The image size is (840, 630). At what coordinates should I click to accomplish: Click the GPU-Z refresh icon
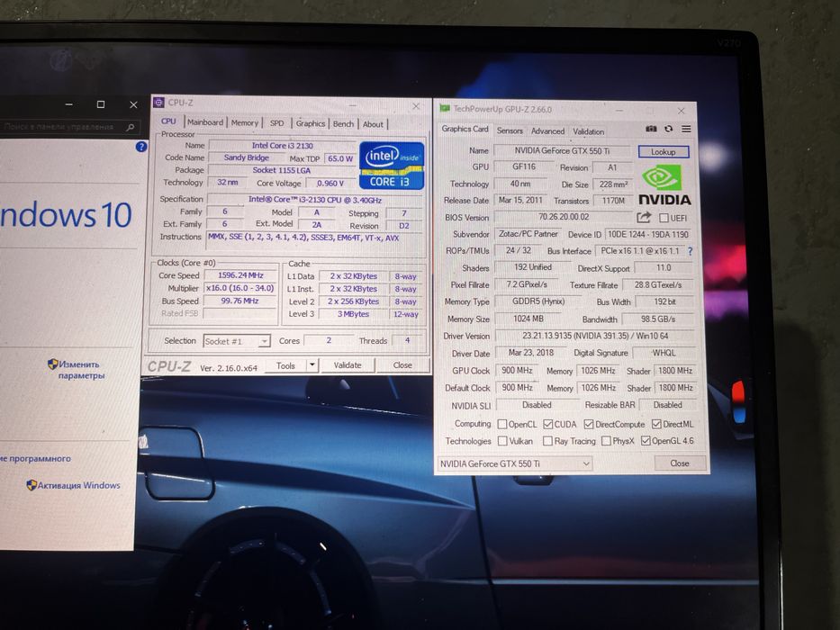point(669,129)
